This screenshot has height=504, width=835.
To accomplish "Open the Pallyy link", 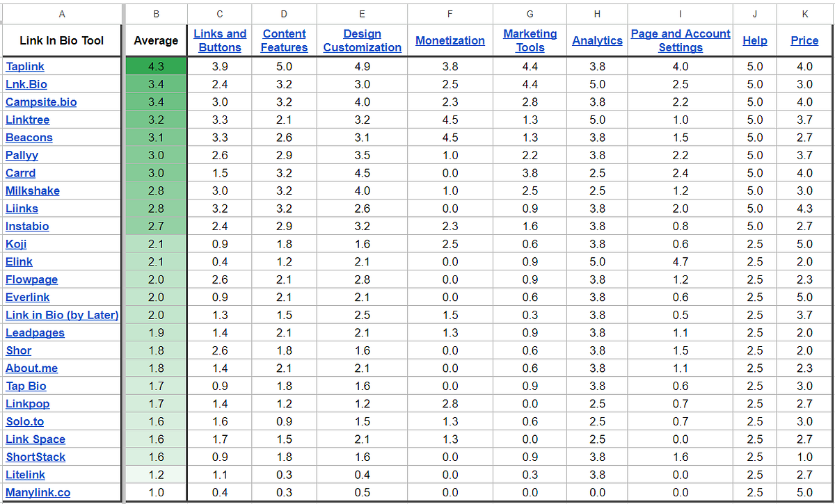I will tap(22, 155).
